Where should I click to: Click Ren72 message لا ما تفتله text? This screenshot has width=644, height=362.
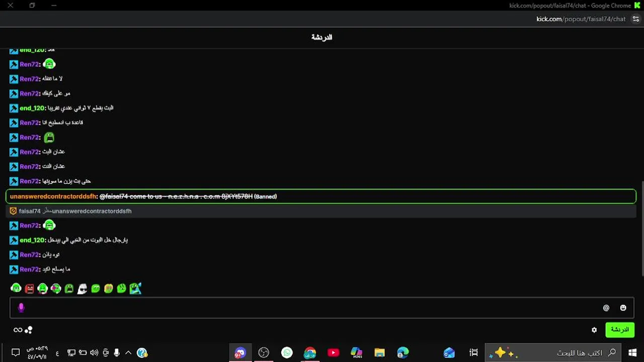tap(52, 79)
